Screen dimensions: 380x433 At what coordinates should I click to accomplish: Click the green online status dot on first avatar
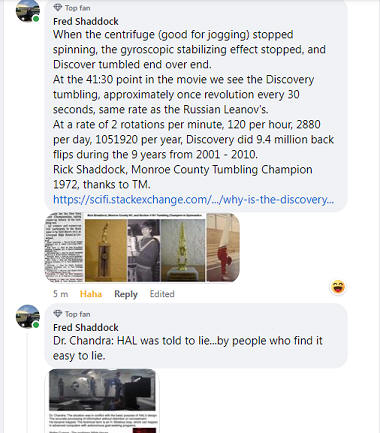(36, 19)
